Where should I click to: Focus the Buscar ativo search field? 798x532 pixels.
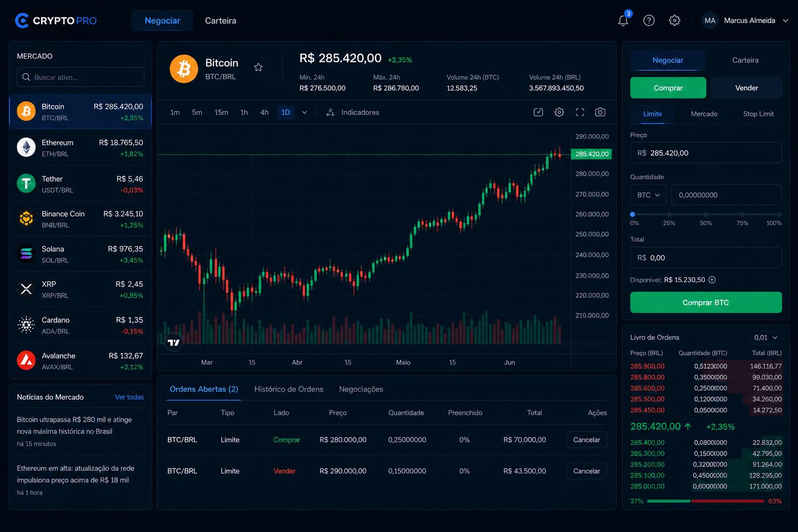[81, 77]
